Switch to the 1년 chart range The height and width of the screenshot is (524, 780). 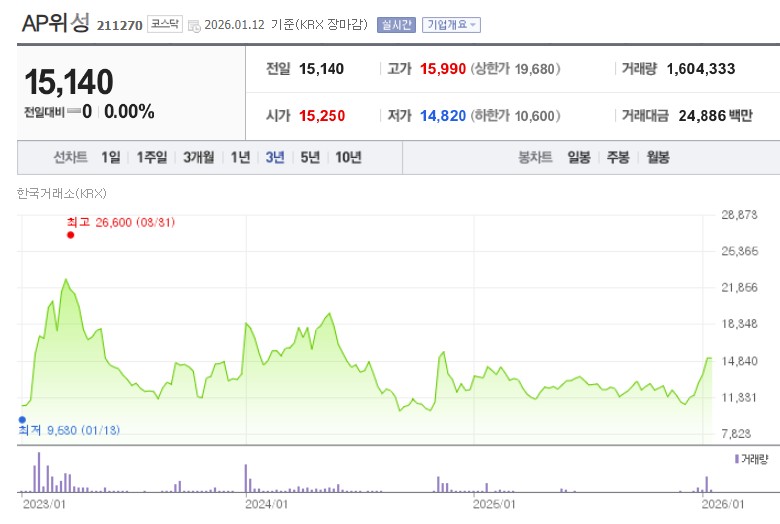tap(240, 157)
